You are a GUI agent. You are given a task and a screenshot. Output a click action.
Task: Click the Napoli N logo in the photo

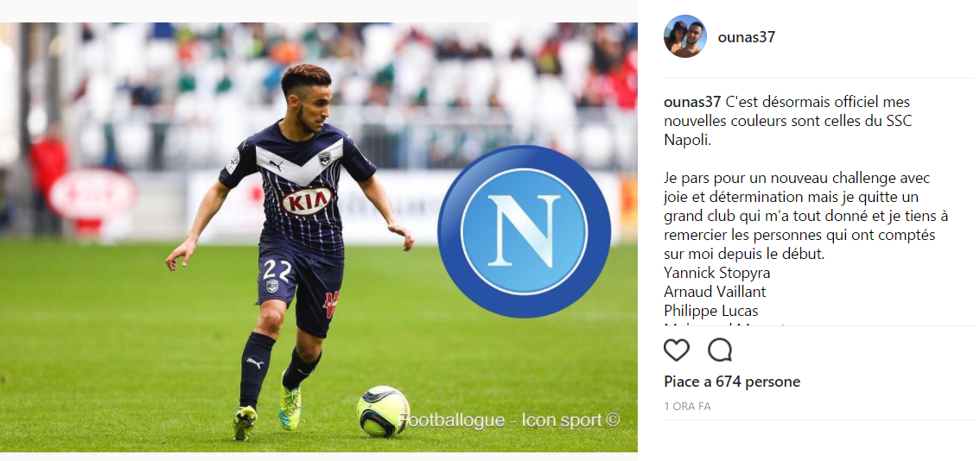coord(524,231)
